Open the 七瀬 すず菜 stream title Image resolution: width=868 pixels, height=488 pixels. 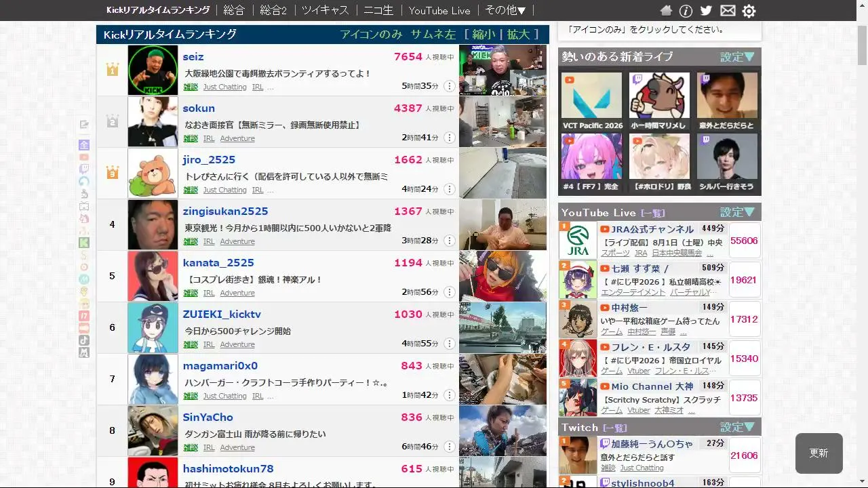click(639, 268)
